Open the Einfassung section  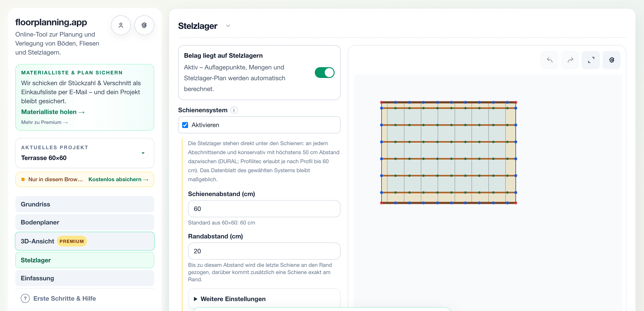point(85,278)
